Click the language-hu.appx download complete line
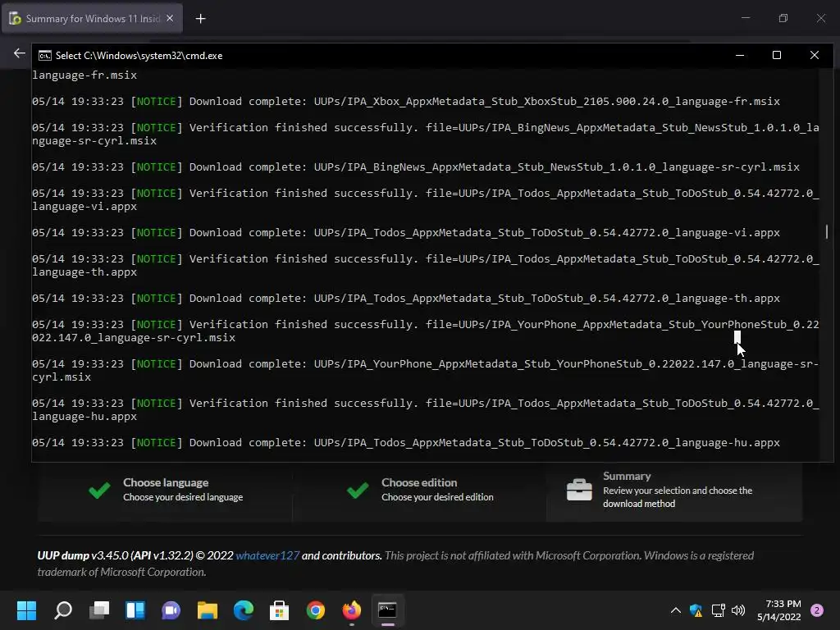This screenshot has height=630, width=840. (405, 442)
